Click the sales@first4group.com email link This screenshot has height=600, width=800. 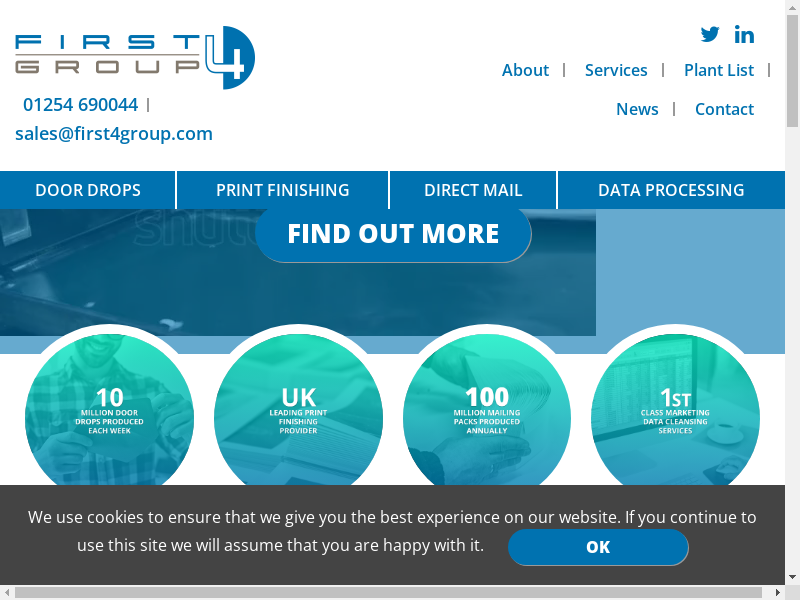[114, 134]
